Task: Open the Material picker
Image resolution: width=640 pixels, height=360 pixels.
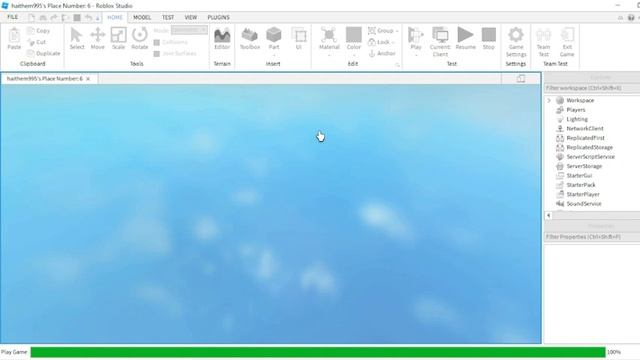Action: pyautogui.click(x=329, y=38)
